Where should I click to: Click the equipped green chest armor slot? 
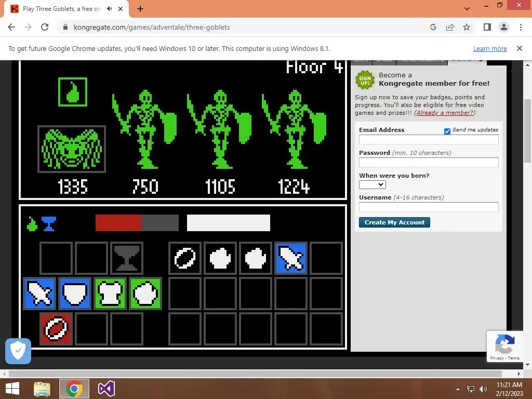(110, 294)
